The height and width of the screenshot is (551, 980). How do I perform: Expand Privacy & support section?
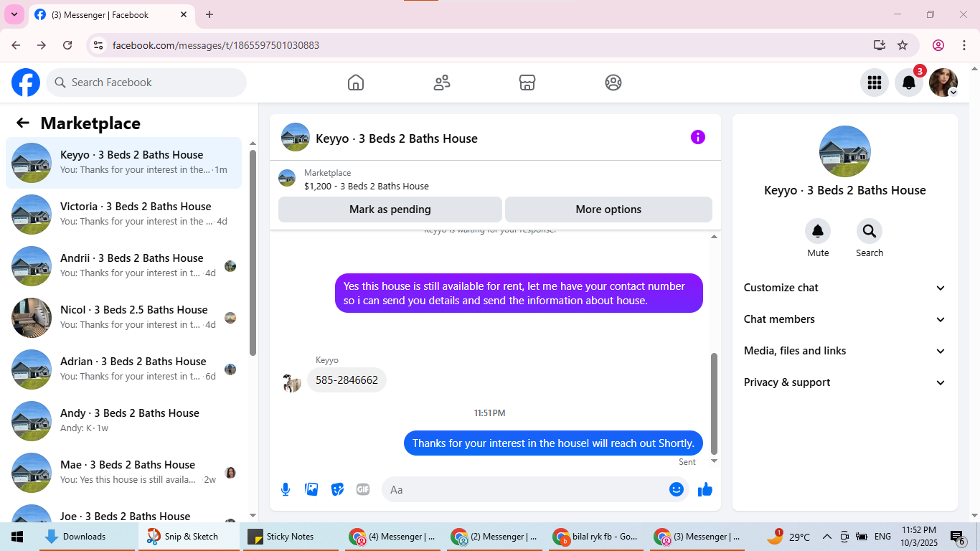click(845, 382)
